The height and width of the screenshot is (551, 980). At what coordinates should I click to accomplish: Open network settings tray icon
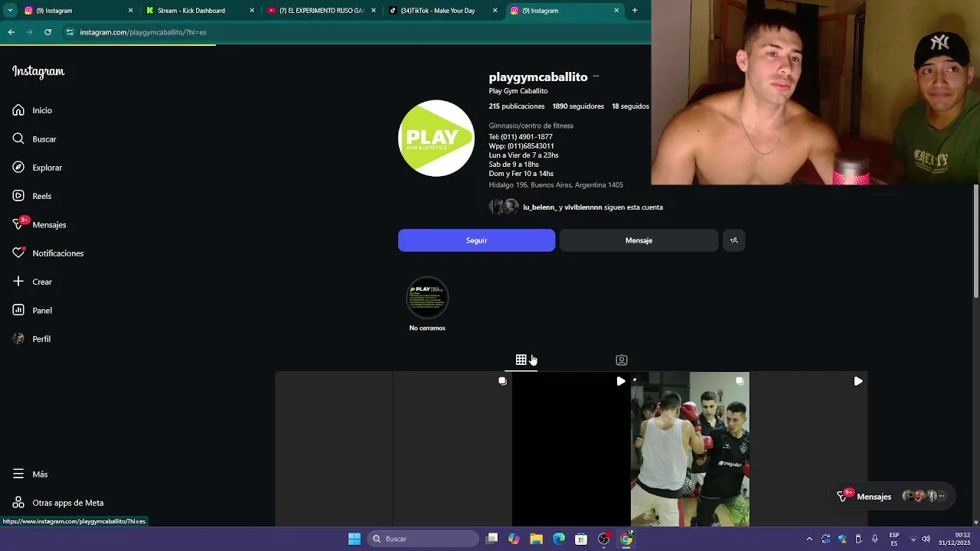coord(913,539)
